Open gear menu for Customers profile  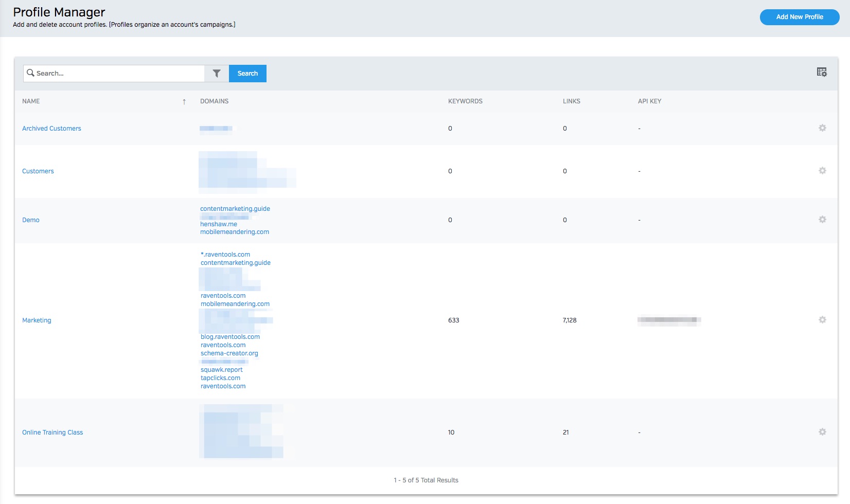[822, 171]
